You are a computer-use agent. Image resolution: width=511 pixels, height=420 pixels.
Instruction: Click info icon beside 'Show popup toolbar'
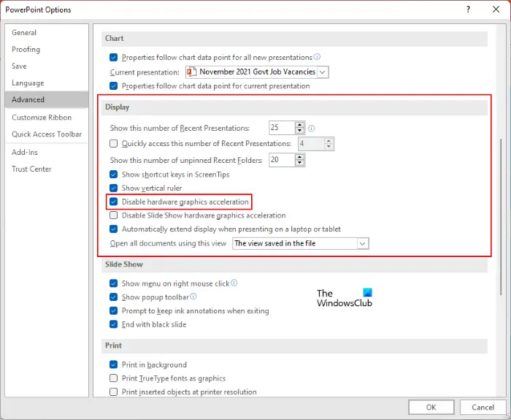194,297
